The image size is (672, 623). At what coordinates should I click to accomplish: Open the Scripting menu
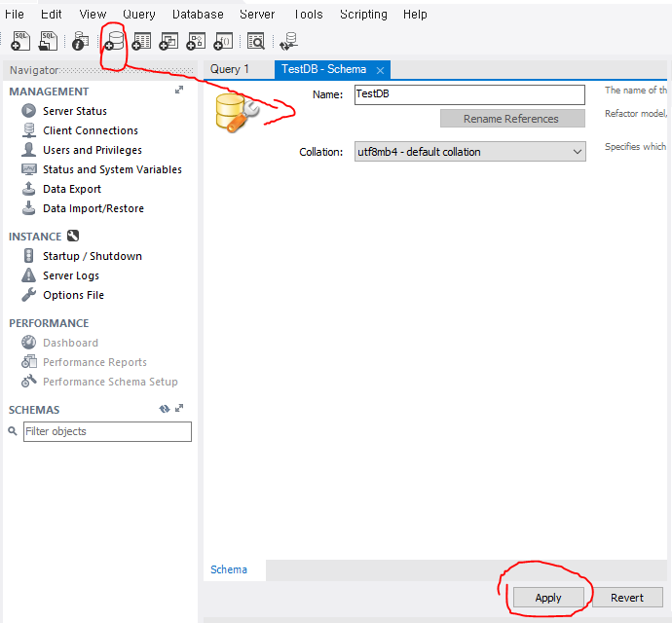363,15
